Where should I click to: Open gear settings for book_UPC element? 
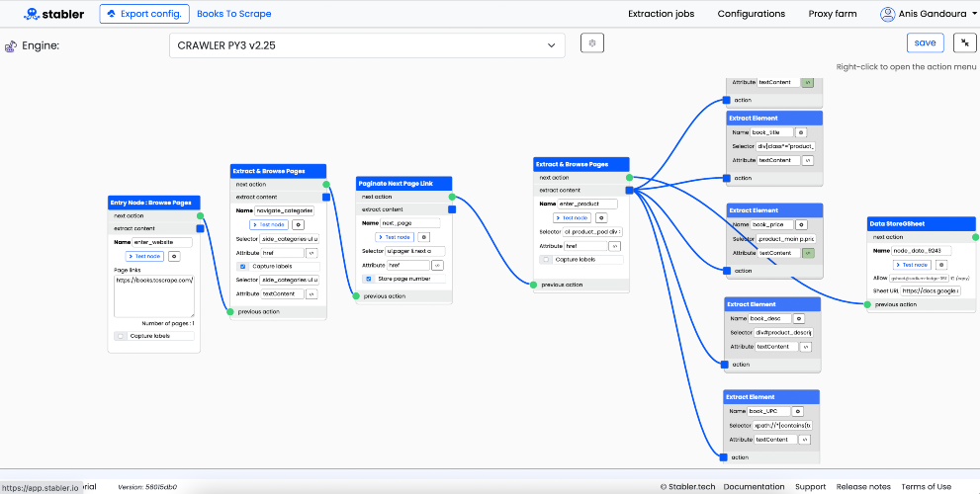point(797,412)
